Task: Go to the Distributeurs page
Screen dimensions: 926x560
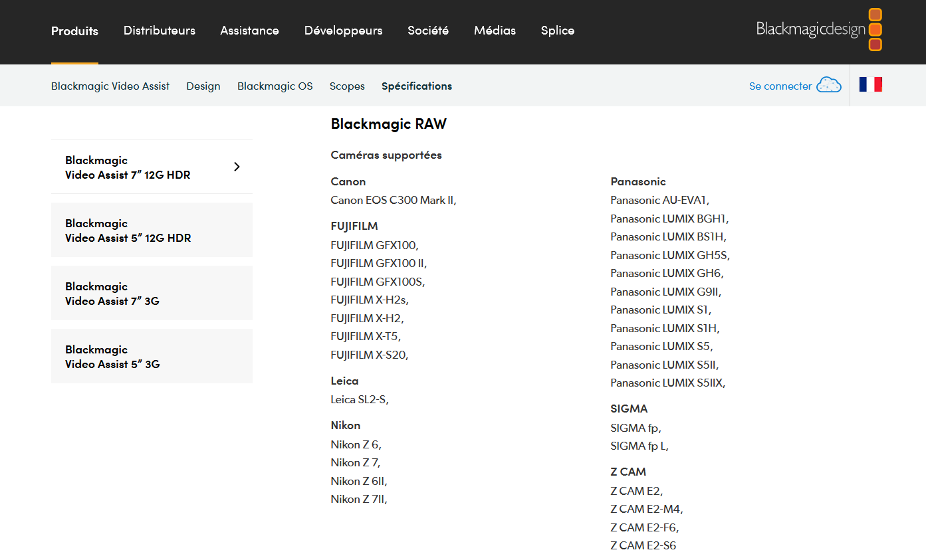Action: click(x=160, y=31)
